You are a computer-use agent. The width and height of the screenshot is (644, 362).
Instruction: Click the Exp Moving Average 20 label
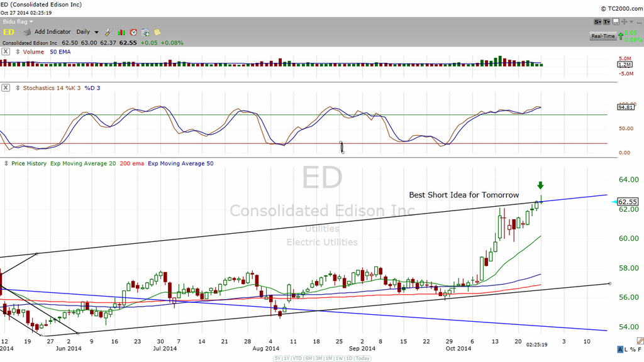[x=83, y=163]
